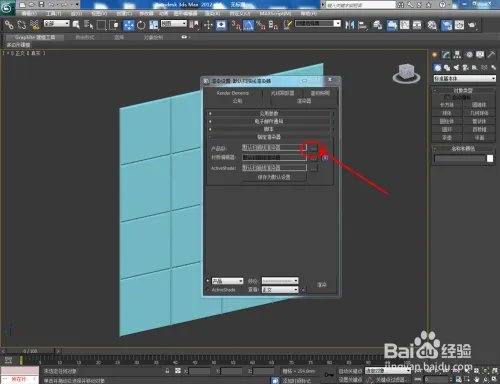500x384 pixels.
Task: Select the ActiveShade radio button
Action: pyautogui.click(x=208, y=290)
